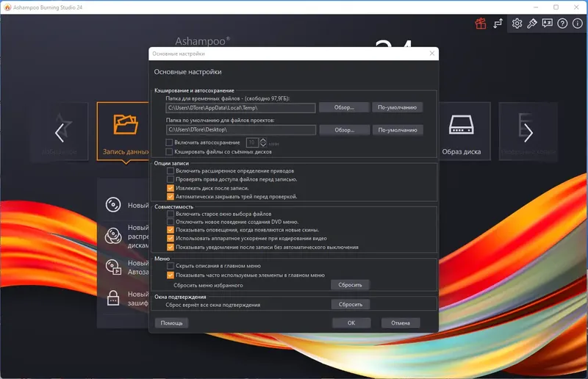
Task: Check Скрыть описания в главном меню
Action: click(171, 266)
